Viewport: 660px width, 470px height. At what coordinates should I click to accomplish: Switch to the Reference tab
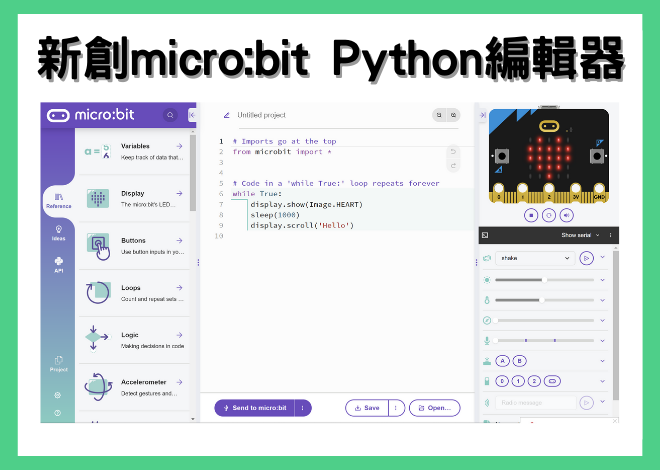[x=59, y=201]
